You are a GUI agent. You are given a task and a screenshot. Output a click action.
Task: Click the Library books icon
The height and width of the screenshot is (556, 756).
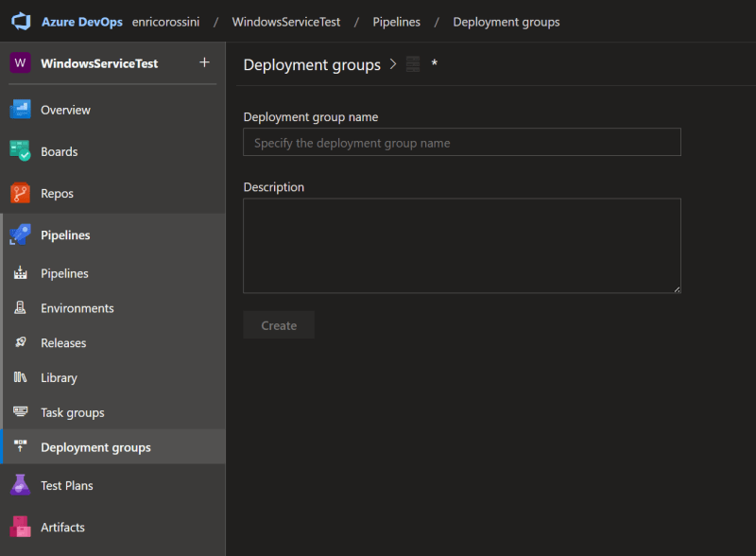(20, 377)
